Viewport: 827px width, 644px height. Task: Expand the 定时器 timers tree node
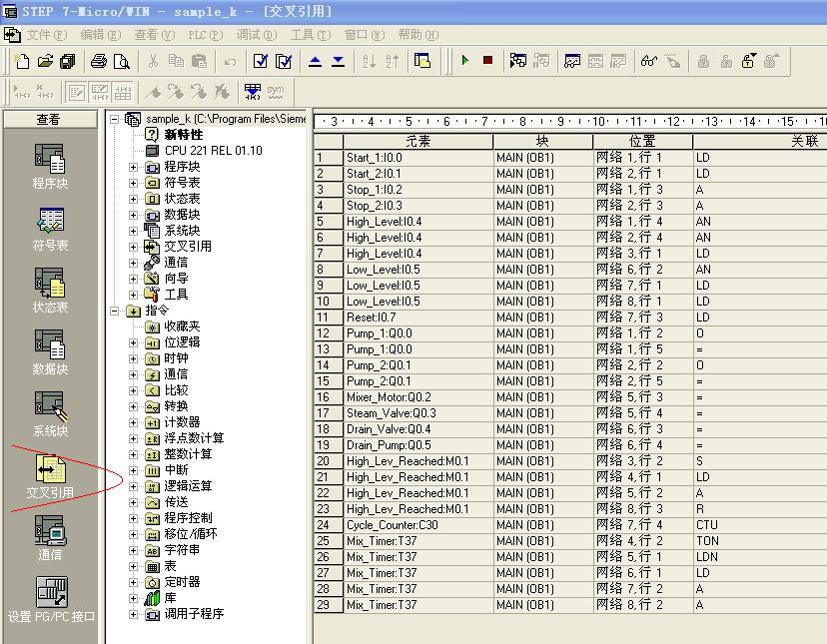coord(134,582)
